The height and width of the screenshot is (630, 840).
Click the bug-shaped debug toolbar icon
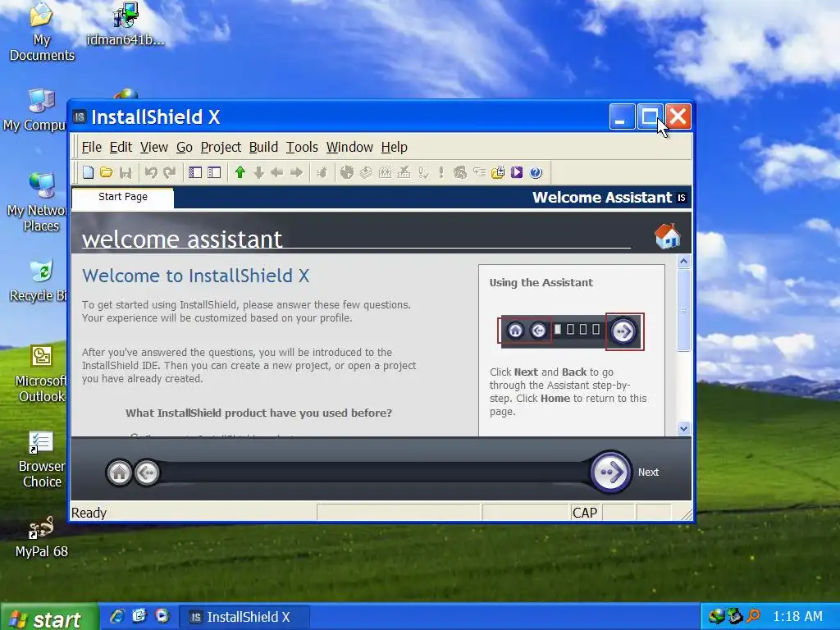322,172
